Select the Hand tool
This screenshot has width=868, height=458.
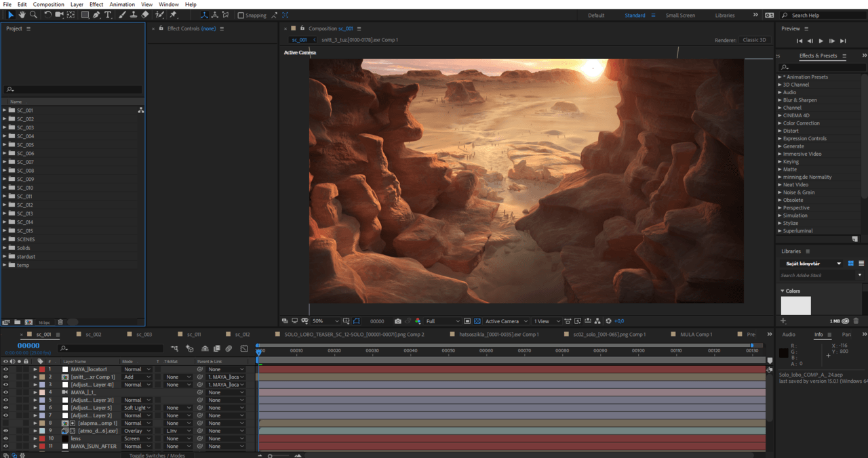point(22,15)
